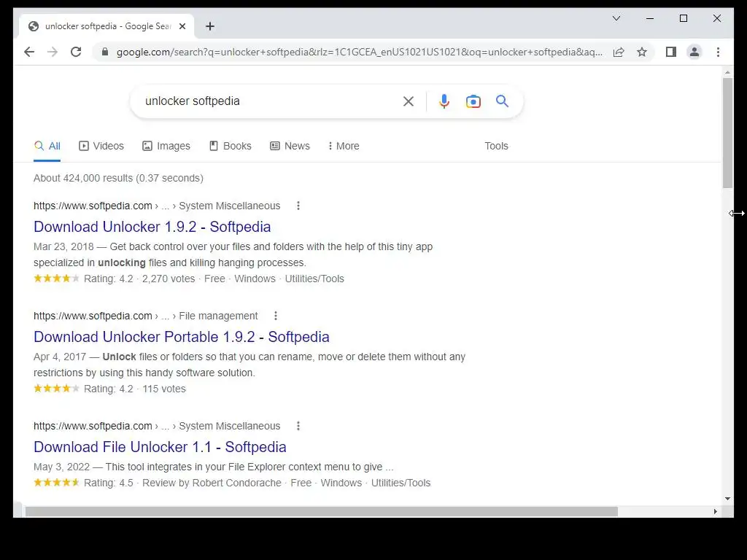Go back using browser back arrow

tap(29, 52)
